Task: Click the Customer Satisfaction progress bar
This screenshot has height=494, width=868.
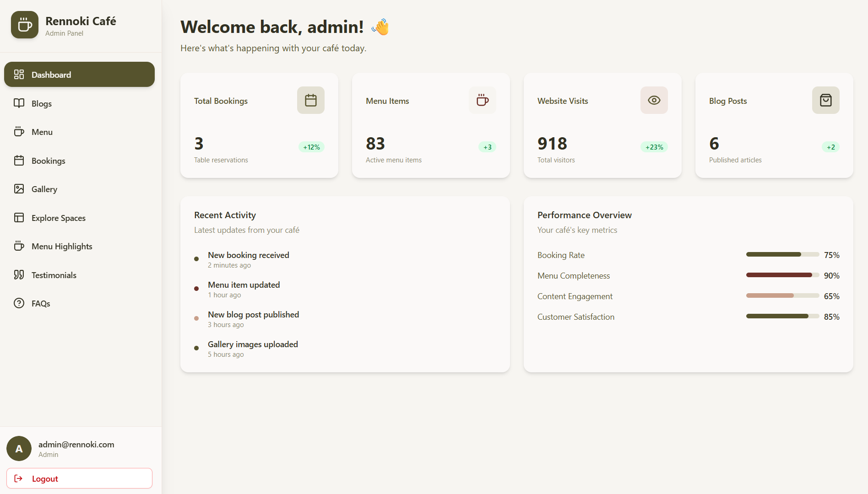Action: click(783, 316)
